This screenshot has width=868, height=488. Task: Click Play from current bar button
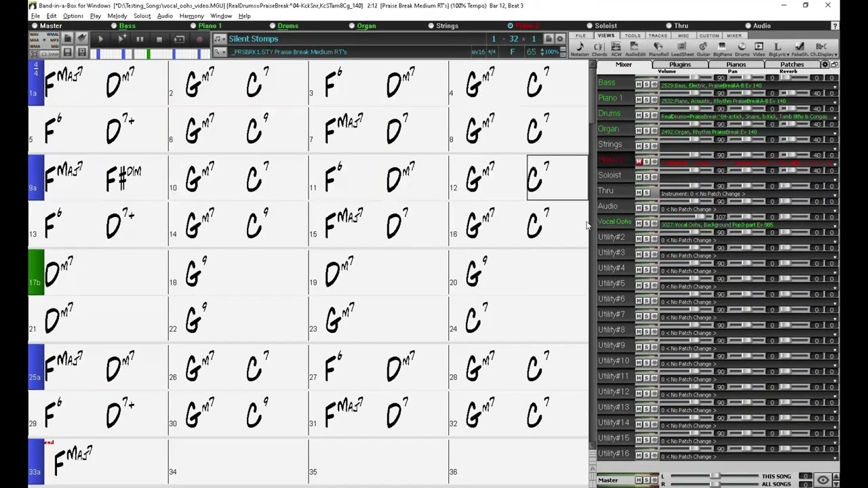[x=122, y=39]
